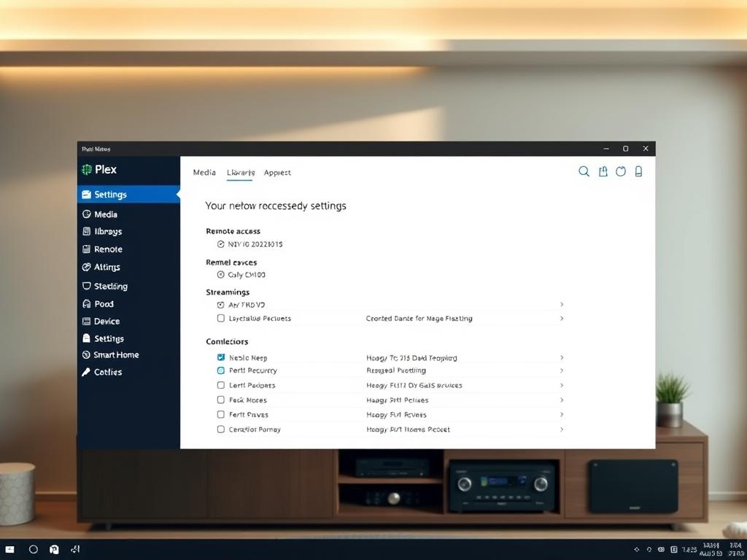
Task: Tick the Lertt Padgets checkbox
Action: pos(221,385)
